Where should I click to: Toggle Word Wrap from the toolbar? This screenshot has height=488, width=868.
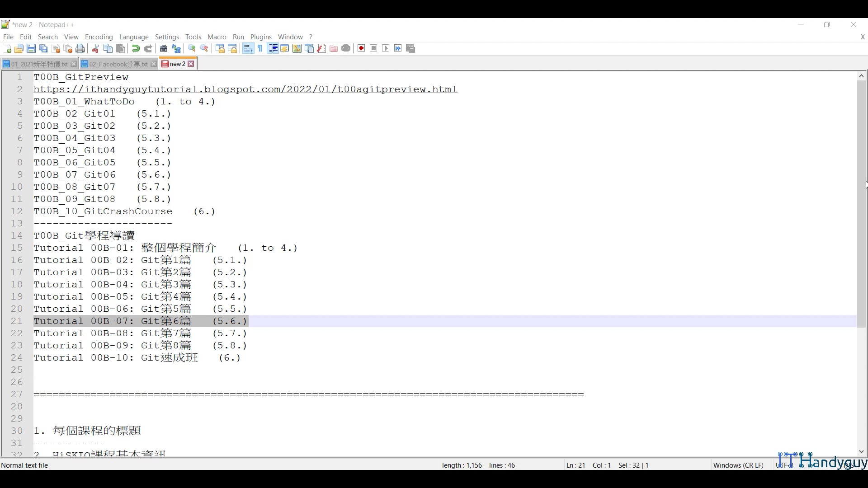(x=248, y=48)
